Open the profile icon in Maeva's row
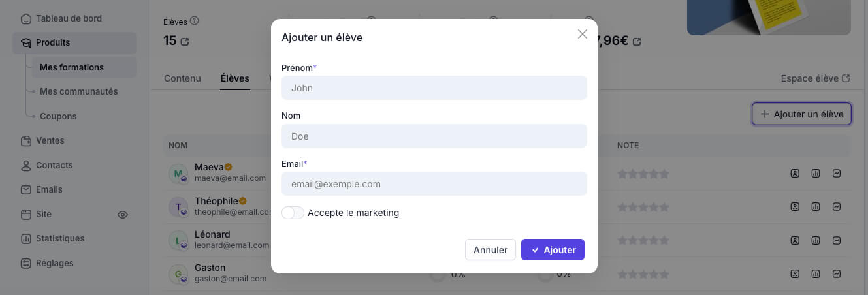This screenshot has width=868, height=295. point(795,174)
